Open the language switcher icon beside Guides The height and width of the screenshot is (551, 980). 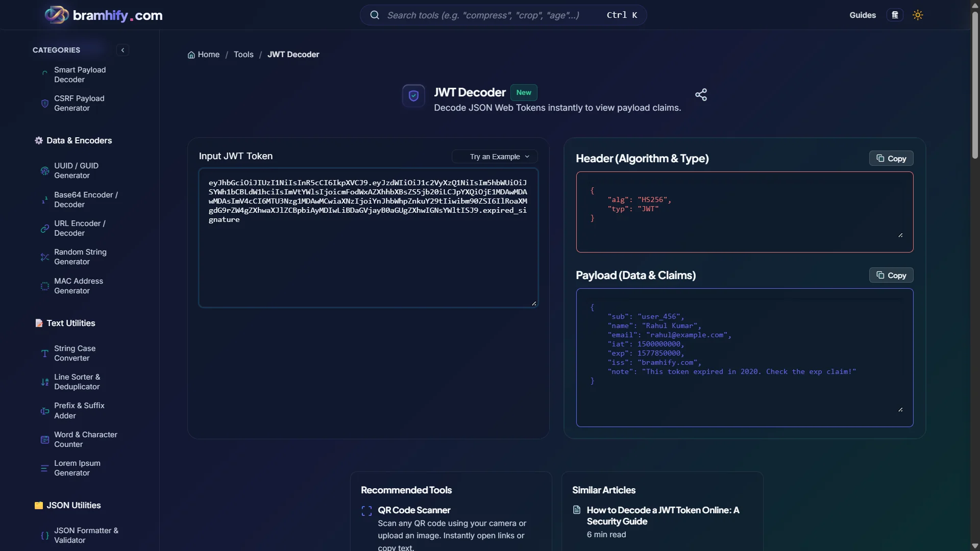click(x=895, y=15)
